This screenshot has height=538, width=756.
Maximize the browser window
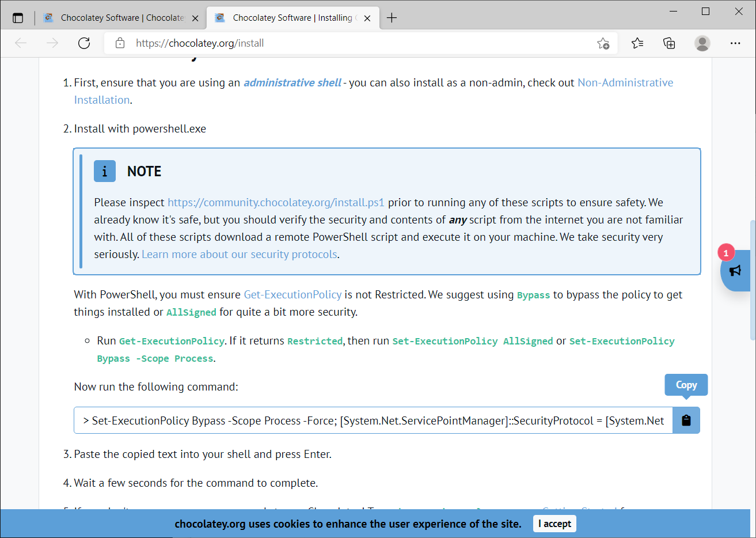(706, 12)
